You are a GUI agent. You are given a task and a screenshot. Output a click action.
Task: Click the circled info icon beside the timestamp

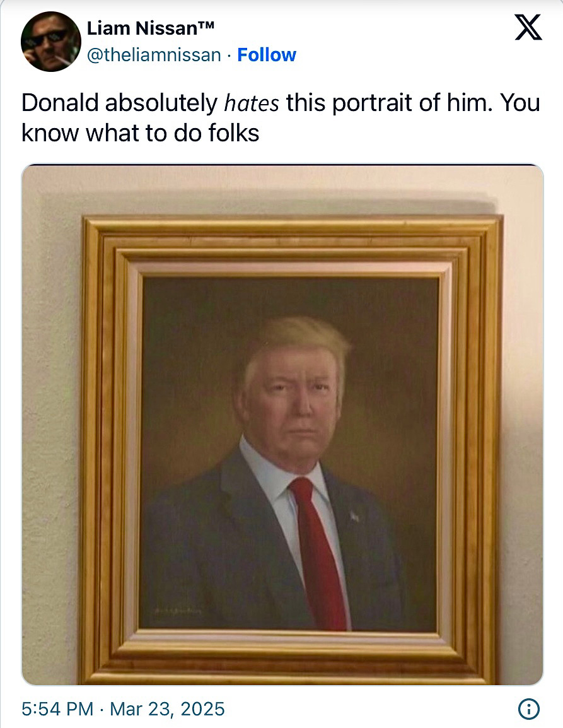pos(529,709)
